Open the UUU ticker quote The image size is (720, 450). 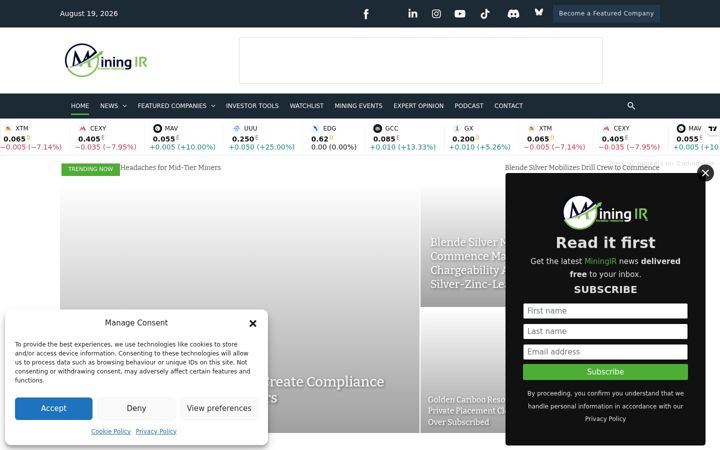click(x=262, y=137)
